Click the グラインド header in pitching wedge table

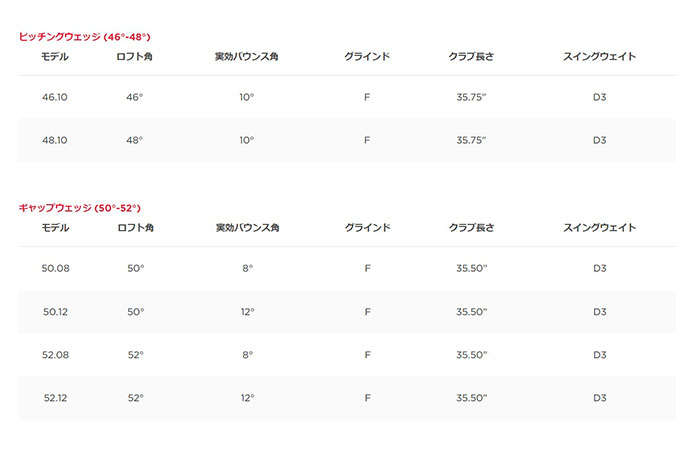pos(367,56)
